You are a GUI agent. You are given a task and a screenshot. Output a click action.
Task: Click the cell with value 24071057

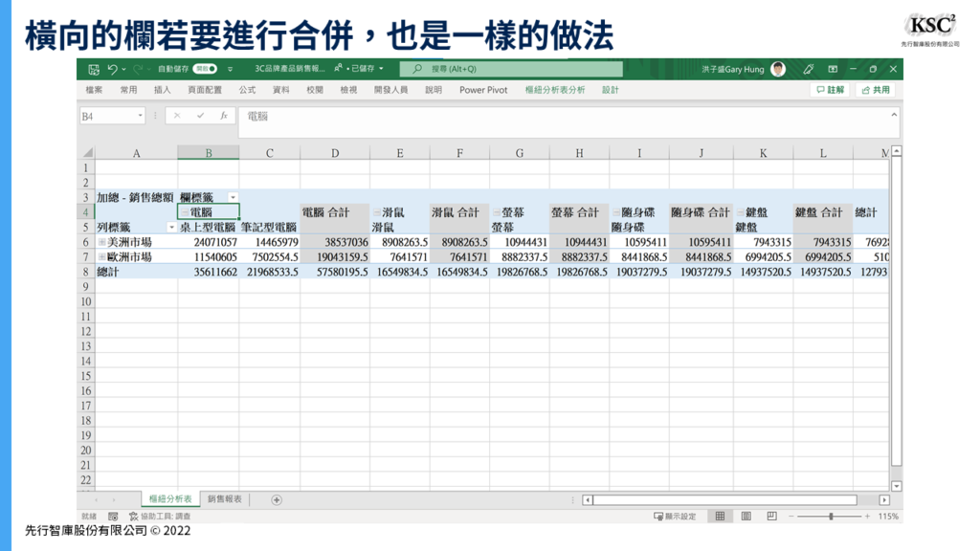point(208,242)
